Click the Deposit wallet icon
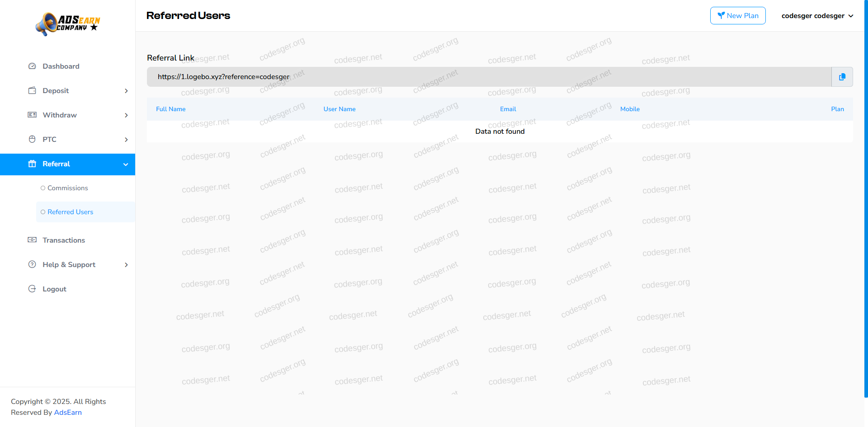This screenshot has height=427, width=868. 32,91
